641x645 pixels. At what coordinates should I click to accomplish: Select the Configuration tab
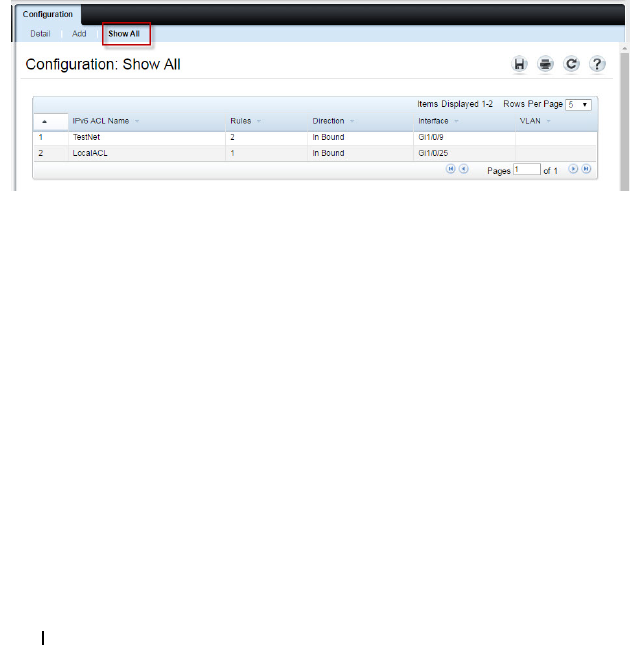tap(48, 14)
